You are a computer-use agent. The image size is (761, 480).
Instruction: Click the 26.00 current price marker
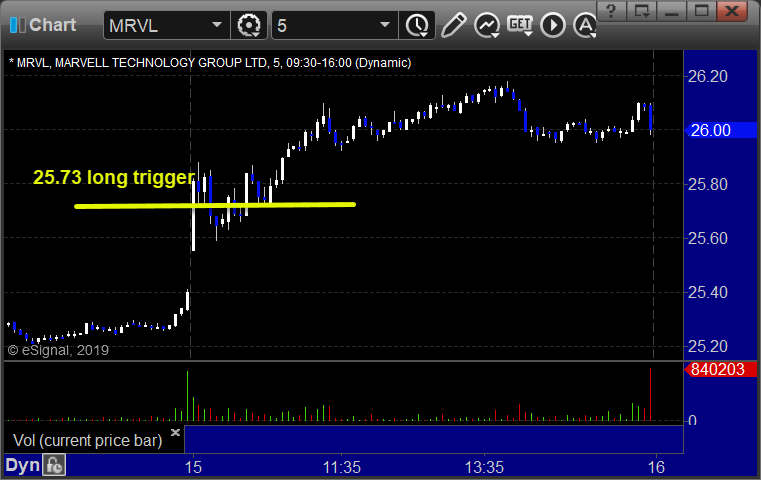point(721,130)
